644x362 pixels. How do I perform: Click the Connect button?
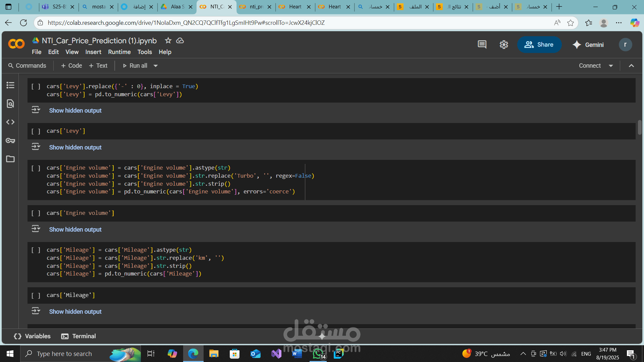[x=590, y=66]
